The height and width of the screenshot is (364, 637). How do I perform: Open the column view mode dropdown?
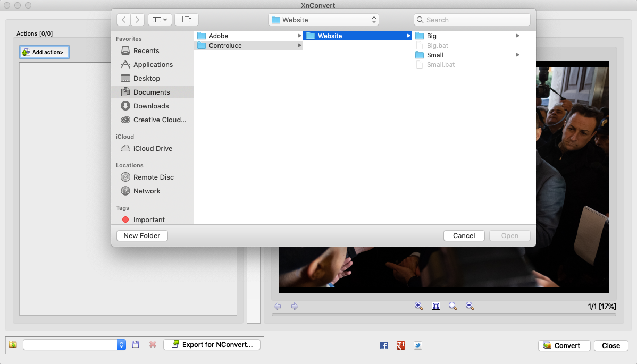160,20
